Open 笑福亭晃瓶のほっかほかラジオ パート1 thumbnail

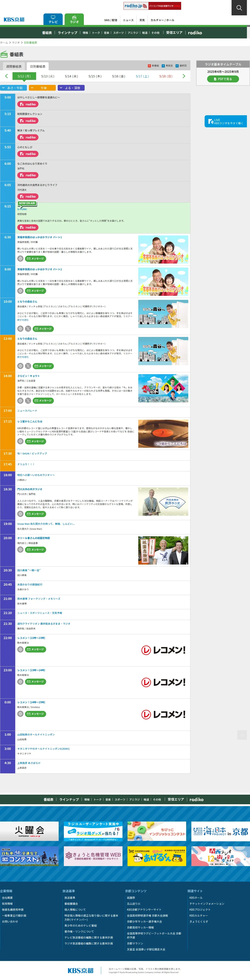(163, 250)
